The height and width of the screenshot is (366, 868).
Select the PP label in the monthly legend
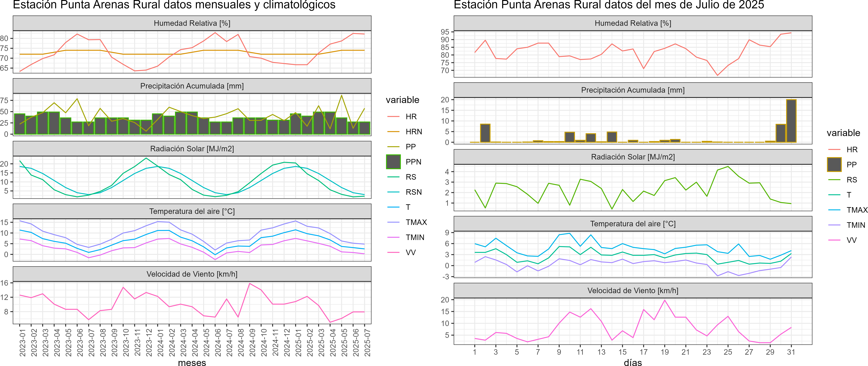pos(410,147)
